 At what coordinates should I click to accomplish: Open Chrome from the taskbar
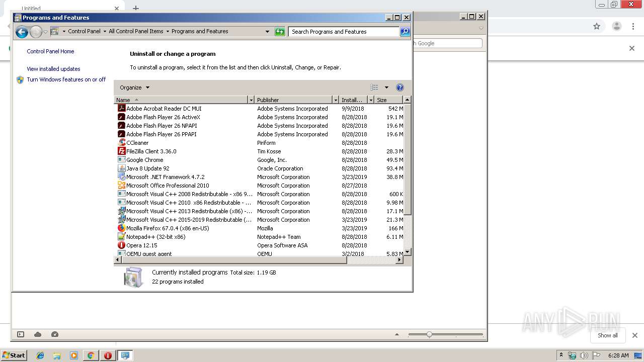point(91,355)
